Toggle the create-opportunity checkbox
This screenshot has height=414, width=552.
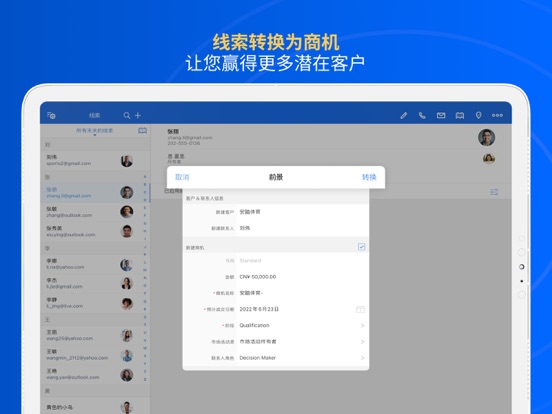click(x=362, y=247)
